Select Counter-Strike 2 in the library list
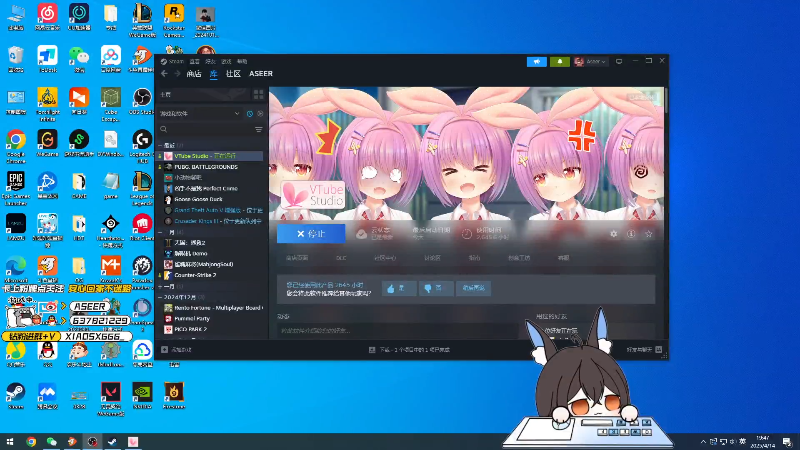800x450 pixels. point(210,275)
